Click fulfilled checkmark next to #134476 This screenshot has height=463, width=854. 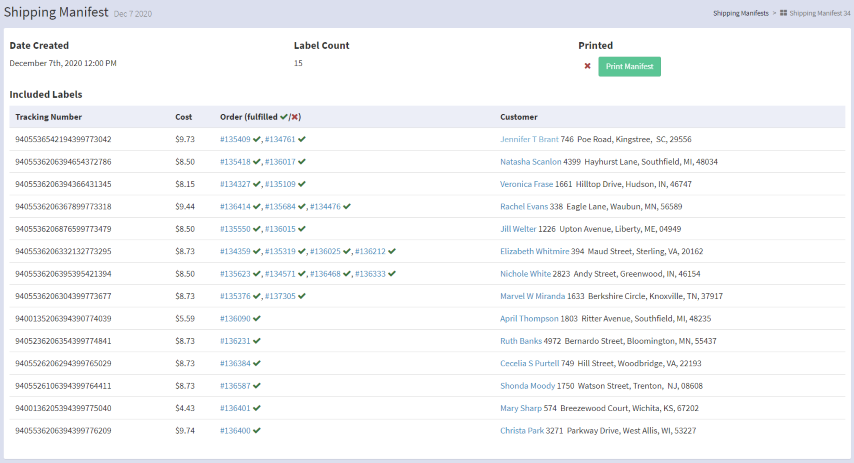click(x=347, y=206)
